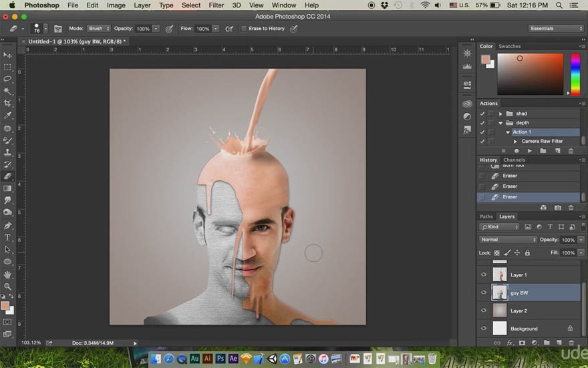Create new snapshot camera icon in History
The height and width of the screenshot is (368, 588).
(x=558, y=208)
